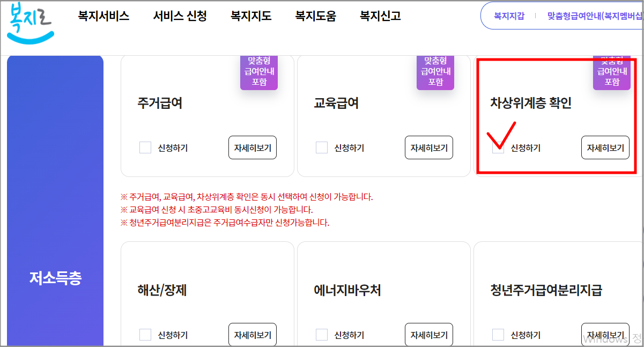Click the purple badge on the 교육급여 card
Viewport: 644px width, 347px height.
pyautogui.click(x=435, y=72)
